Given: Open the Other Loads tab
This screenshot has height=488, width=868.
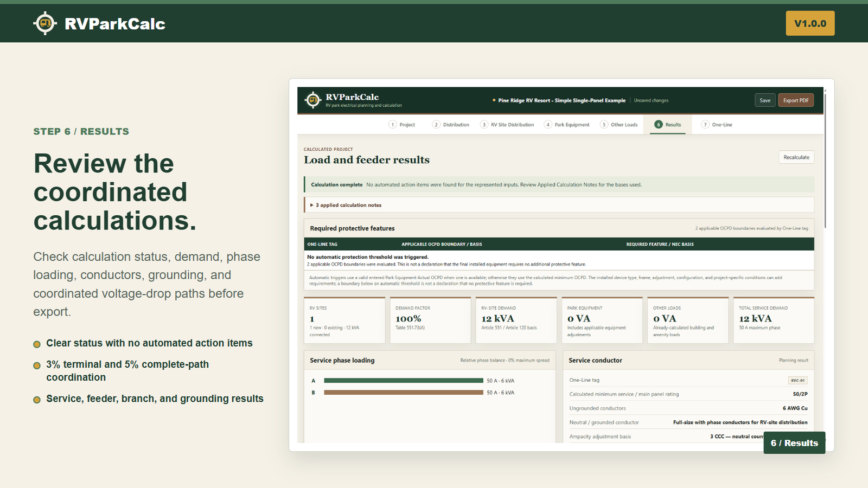Looking at the screenshot, I should (x=619, y=125).
